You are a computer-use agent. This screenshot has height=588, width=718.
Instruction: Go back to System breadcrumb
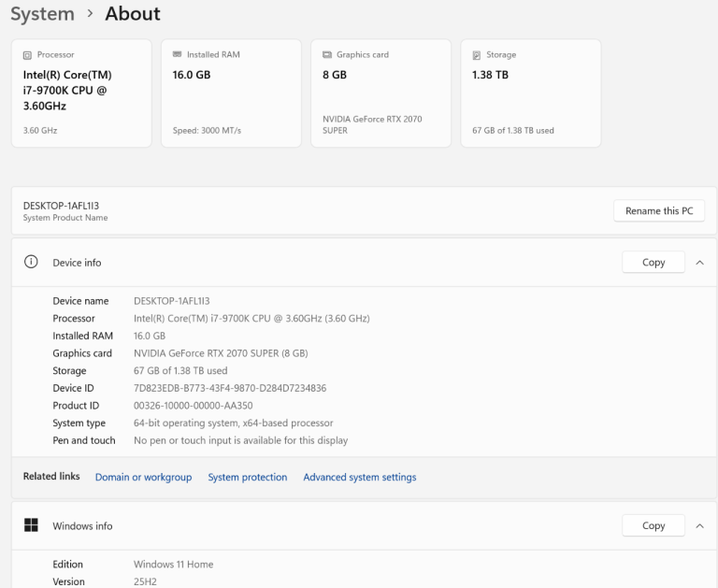[x=43, y=14]
